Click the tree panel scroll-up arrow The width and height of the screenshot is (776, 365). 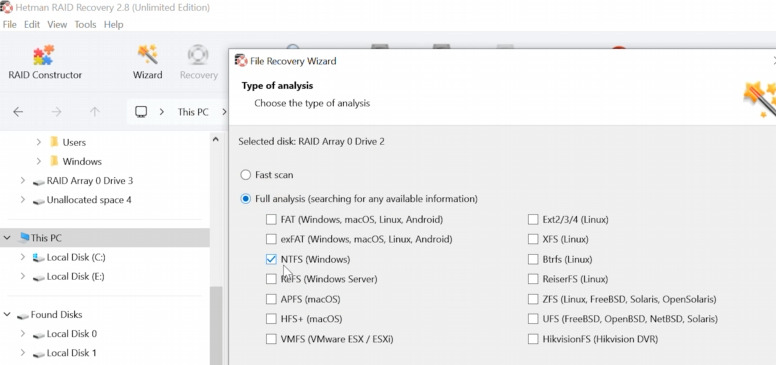click(216, 139)
